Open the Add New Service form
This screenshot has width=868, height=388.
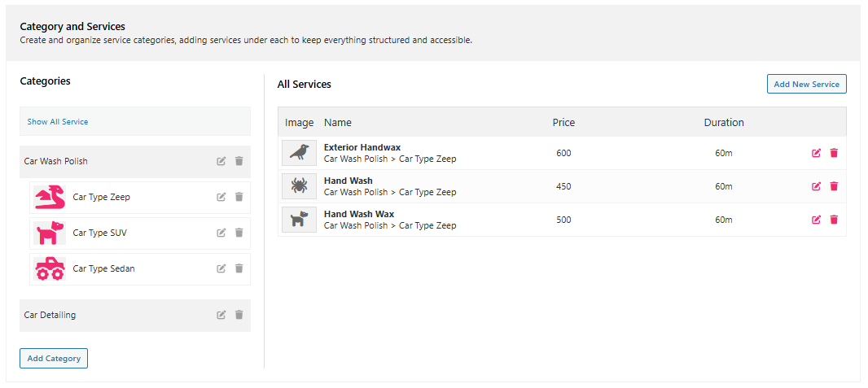[x=807, y=84]
